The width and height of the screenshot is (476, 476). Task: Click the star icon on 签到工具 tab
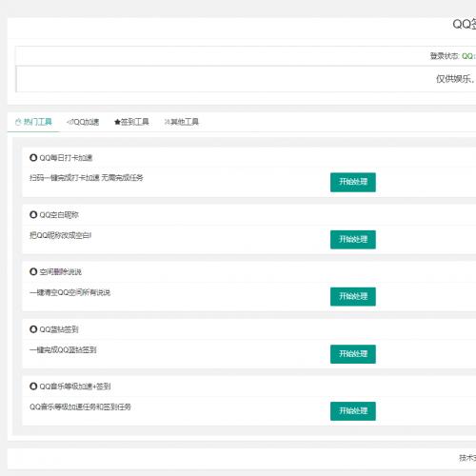click(117, 122)
